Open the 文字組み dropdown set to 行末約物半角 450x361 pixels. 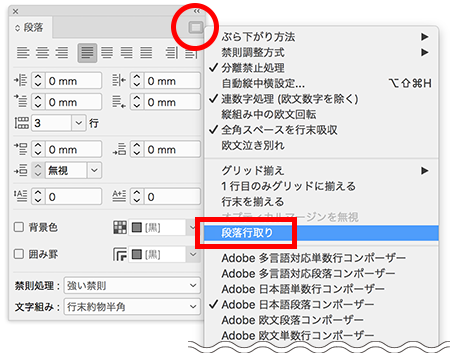coord(132,307)
